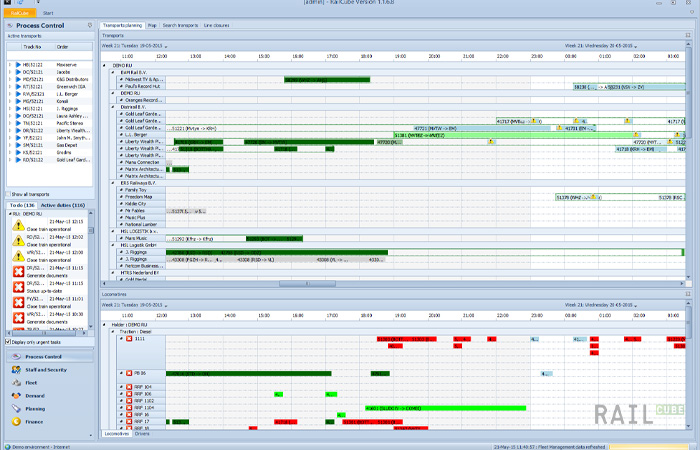700x450 pixels.
Task: Switch to the Line closures tab
Action: click(217, 25)
